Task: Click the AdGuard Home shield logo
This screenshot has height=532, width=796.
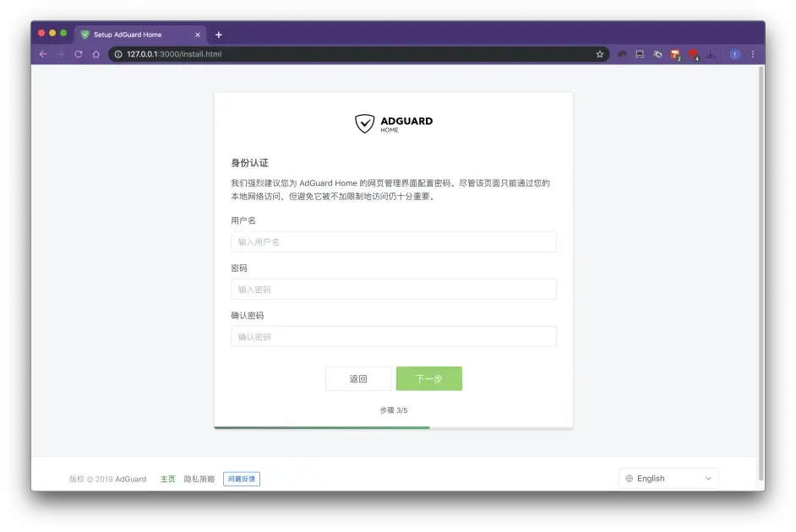Action: [364, 124]
